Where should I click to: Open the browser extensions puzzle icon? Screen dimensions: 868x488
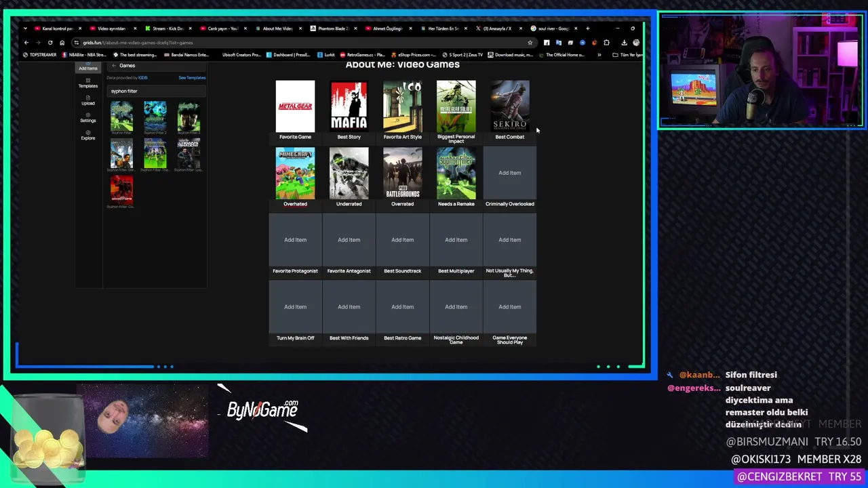[x=606, y=43]
